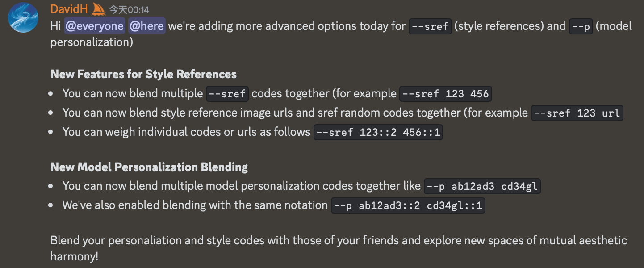Click the sailboat badge icon beside DavidH
The height and width of the screenshot is (268, 644).
pyautogui.click(x=98, y=8)
